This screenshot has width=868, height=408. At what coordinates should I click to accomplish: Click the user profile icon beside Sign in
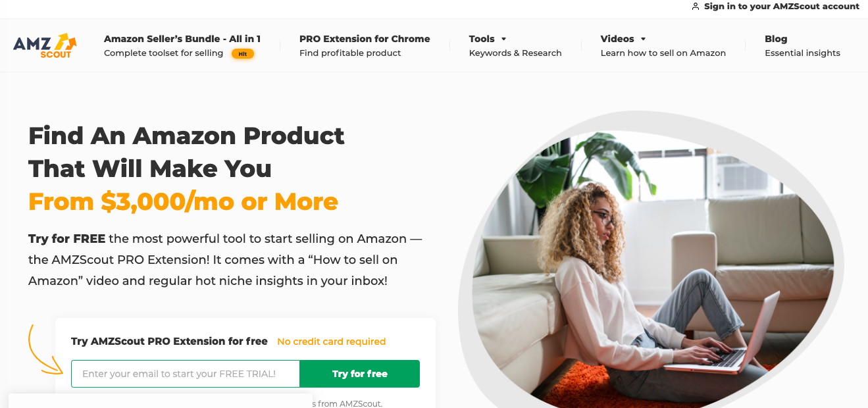pyautogui.click(x=696, y=7)
